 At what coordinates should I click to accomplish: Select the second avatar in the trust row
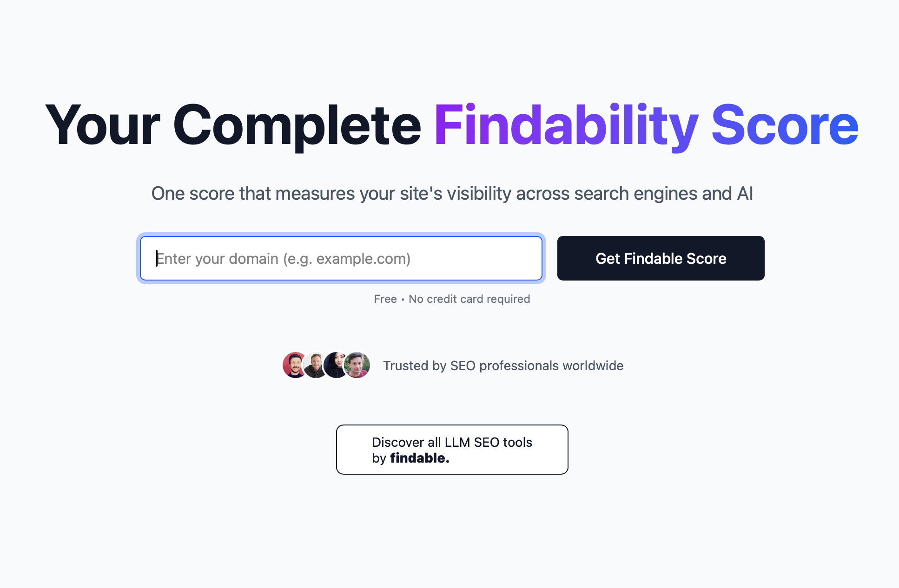click(315, 366)
